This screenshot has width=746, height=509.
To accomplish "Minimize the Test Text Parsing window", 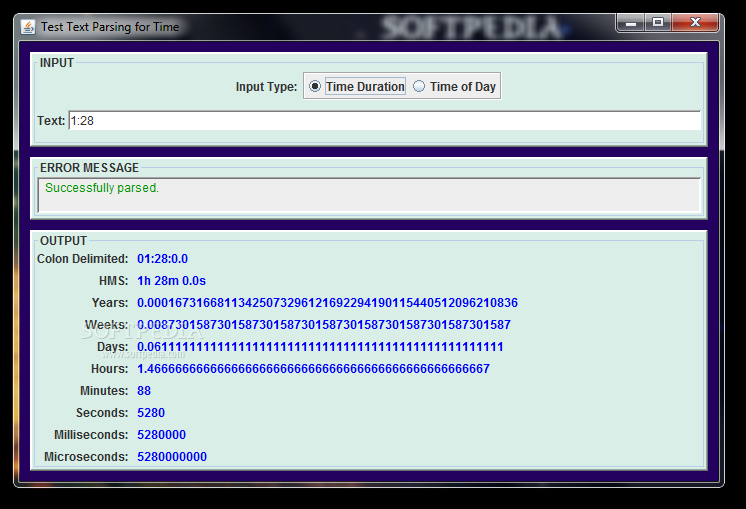I will coord(631,22).
